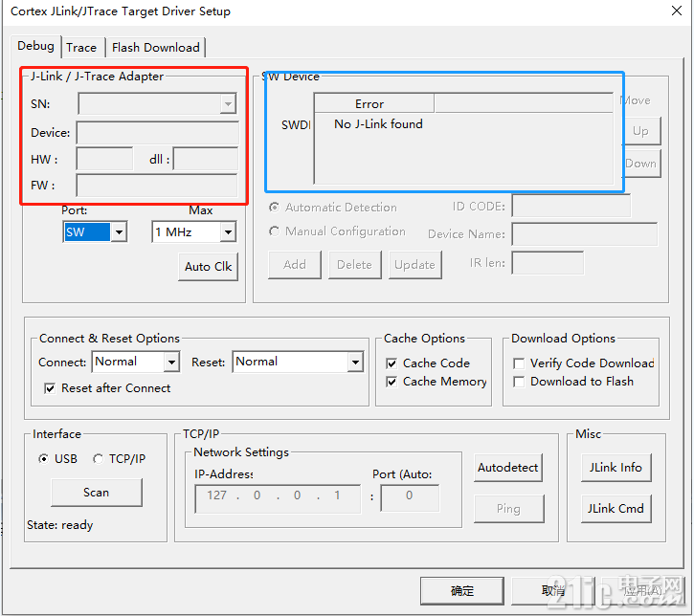Click the Down move button
Image resolution: width=694 pixels, height=616 pixels.
tap(642, 164)
